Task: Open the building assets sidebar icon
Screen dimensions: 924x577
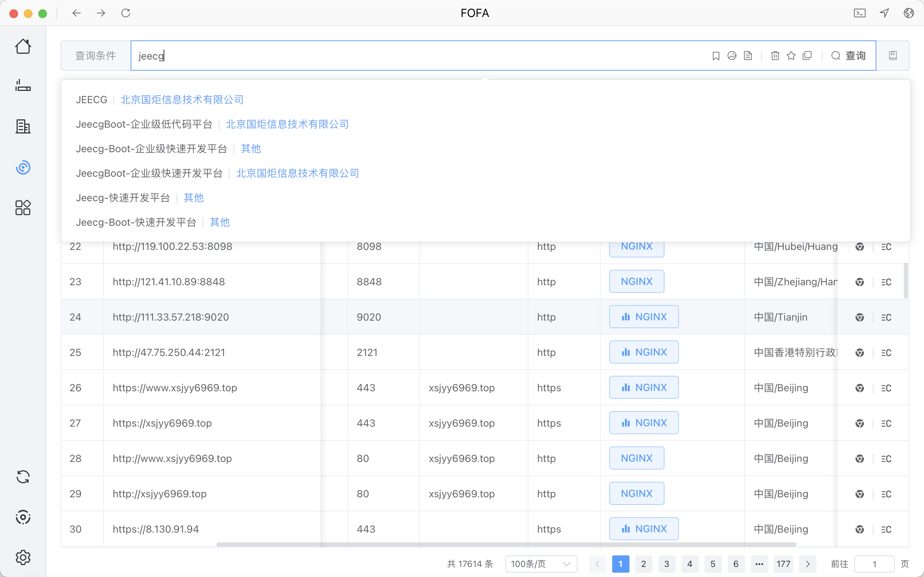Action: (23, 126)
